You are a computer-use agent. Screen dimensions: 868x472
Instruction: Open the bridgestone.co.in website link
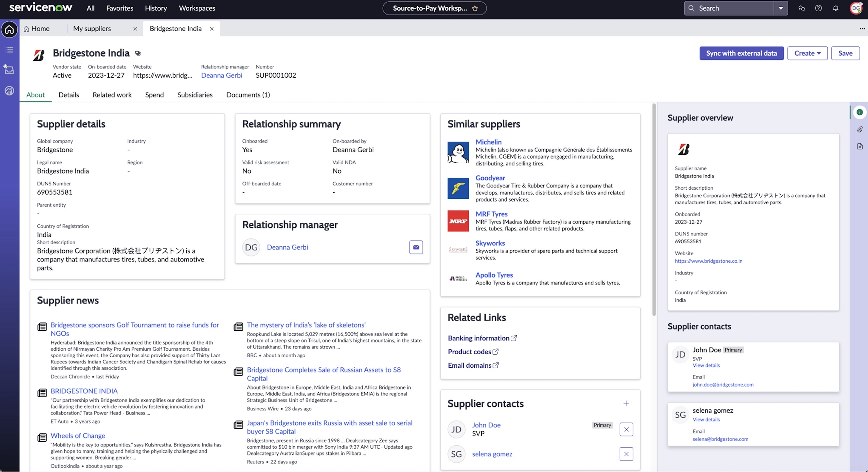tap(708, 261)
